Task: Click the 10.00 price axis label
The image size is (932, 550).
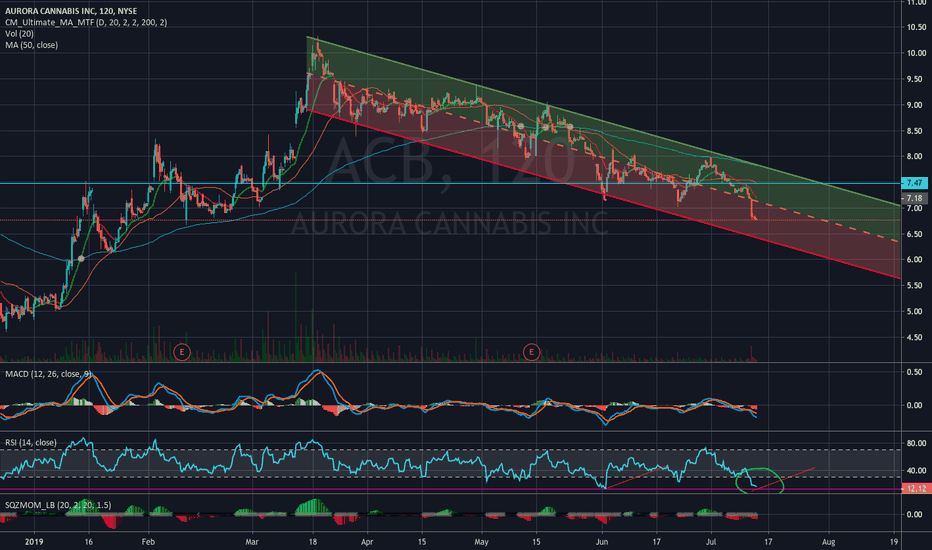Action: click(917, 53)
